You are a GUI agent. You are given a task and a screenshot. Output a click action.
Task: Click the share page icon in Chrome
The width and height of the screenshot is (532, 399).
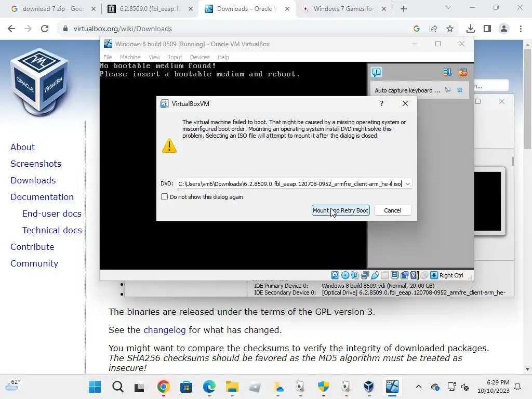(433, 29)
